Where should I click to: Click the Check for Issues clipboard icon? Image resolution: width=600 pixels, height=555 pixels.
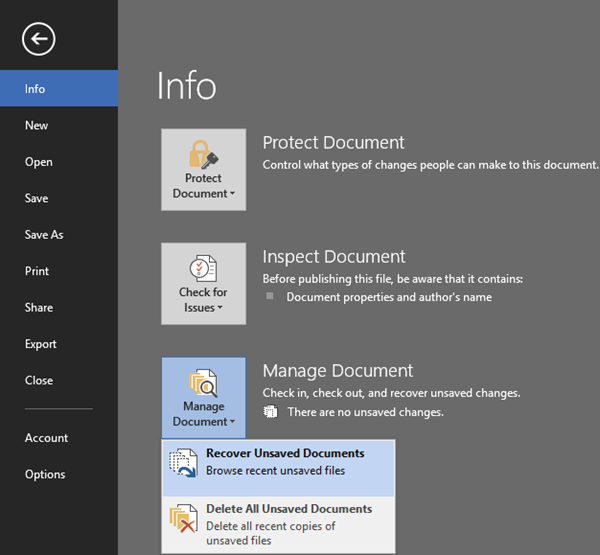(x=203, y=268)
